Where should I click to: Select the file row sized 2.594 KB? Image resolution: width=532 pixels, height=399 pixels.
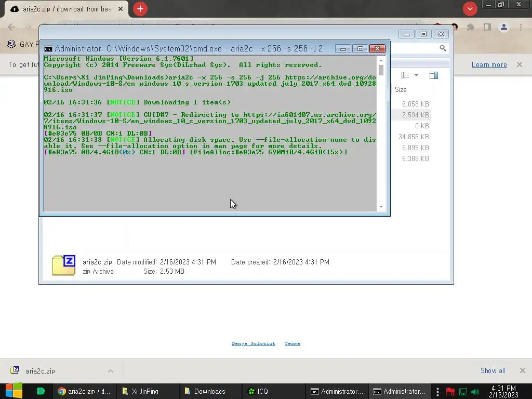[415, 115]
